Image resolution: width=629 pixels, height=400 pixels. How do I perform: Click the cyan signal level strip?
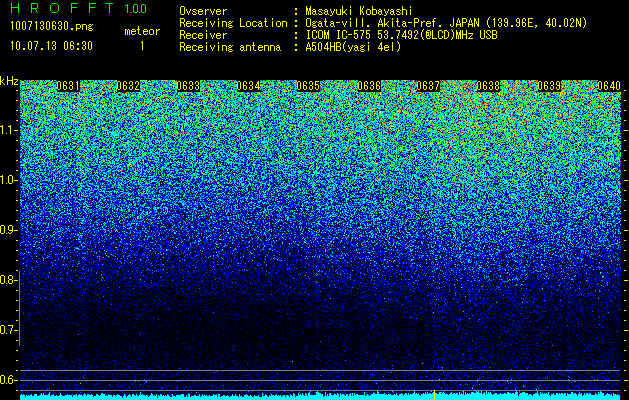tap(321, 396)
